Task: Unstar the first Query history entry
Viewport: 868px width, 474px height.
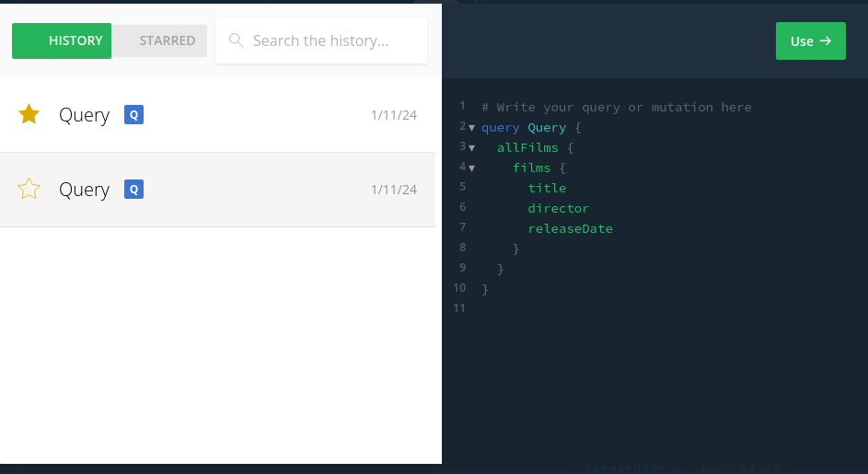Action: tap(29, 114)
